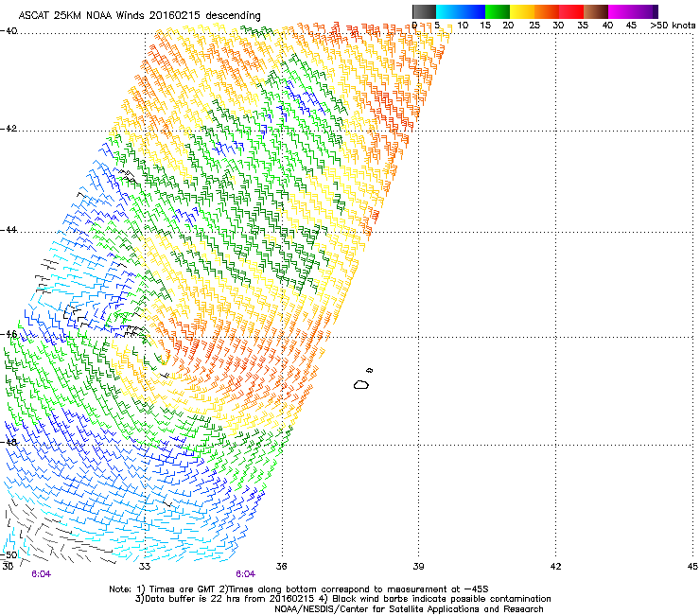
Task: Click the longitude label "45"
Action: (692, 567)
